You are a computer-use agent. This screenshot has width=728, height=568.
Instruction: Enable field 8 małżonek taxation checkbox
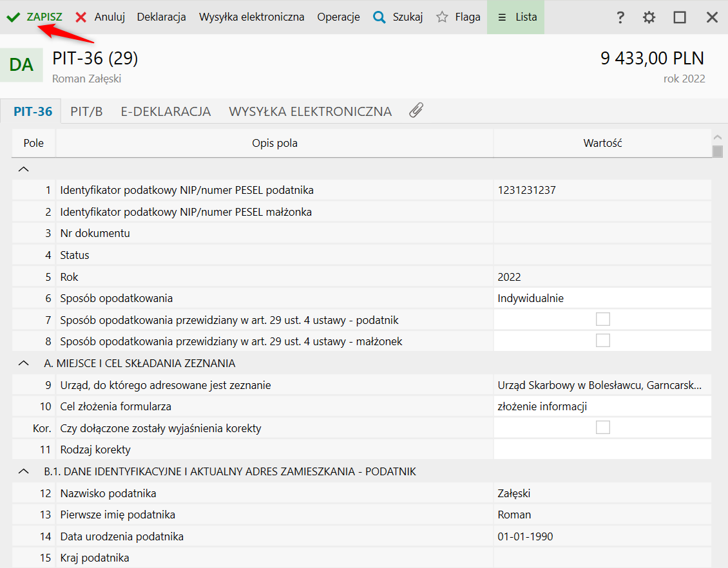603,341
